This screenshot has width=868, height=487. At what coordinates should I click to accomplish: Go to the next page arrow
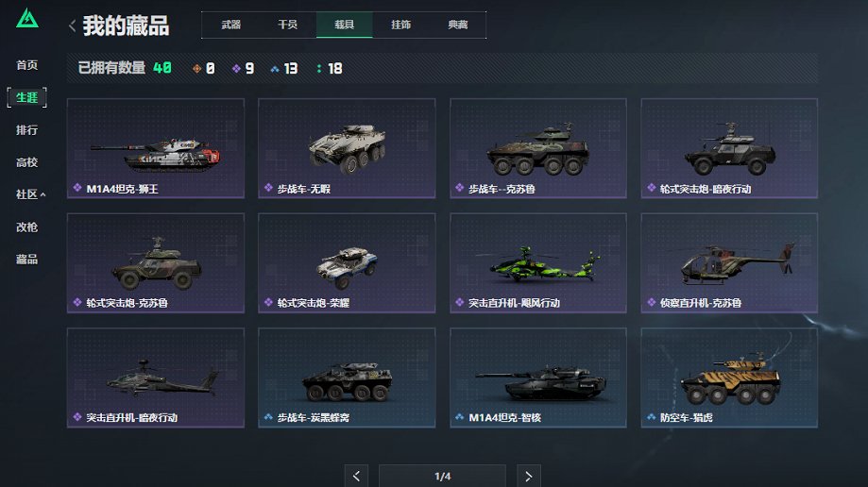[529, 476]
